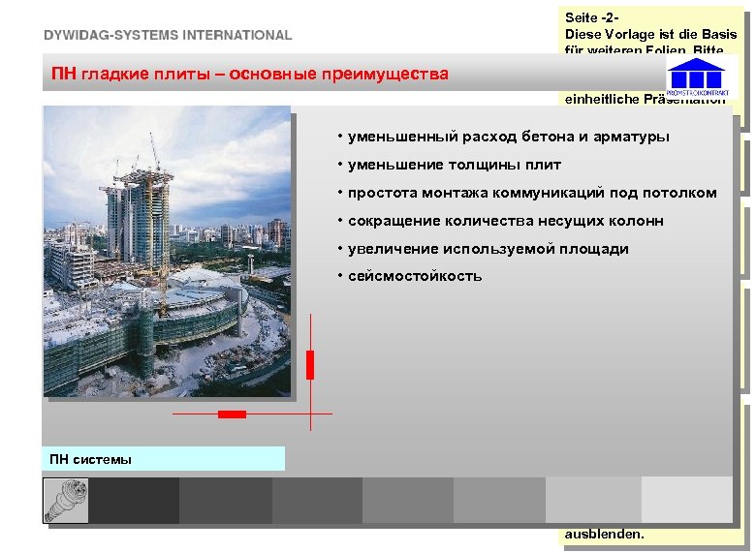
Task: Click the bullet 'увеличение используемой площади'
Action: [x=488, y=249]
